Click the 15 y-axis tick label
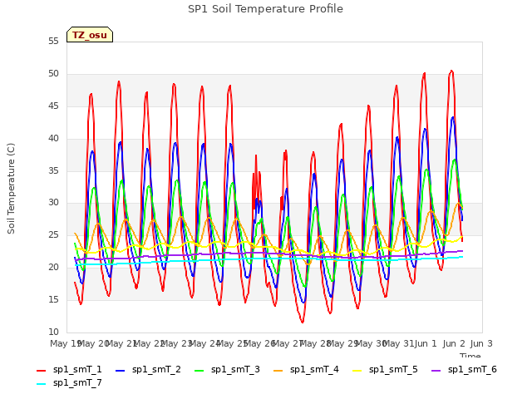The height and width of the screenshot is (399, 532). click(53, 299)
